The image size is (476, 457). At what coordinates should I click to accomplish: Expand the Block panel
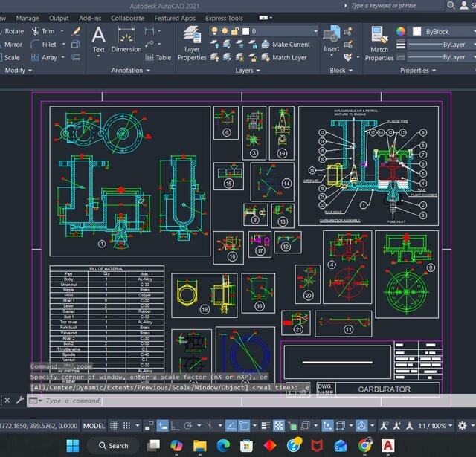pos(341,71)
